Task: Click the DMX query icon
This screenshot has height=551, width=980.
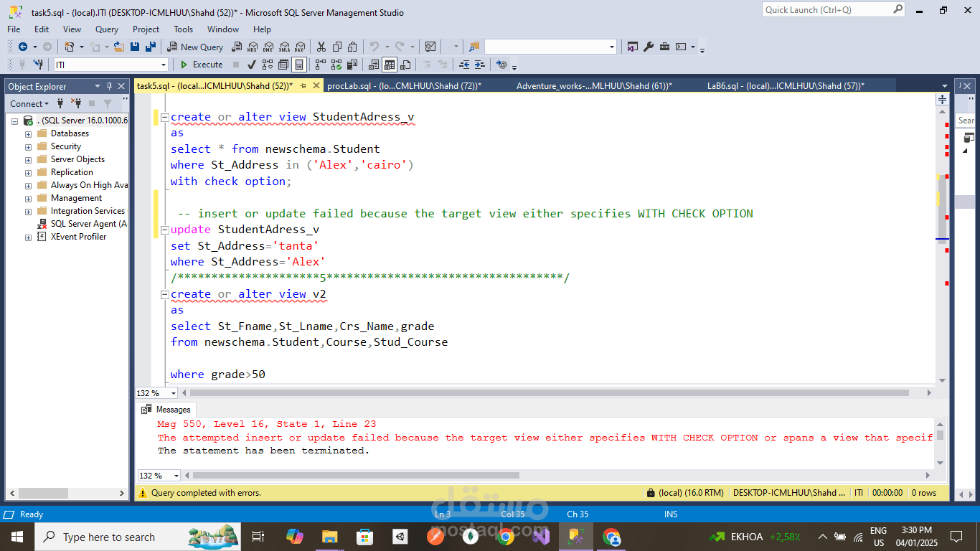Action: (x=268, y=47)
